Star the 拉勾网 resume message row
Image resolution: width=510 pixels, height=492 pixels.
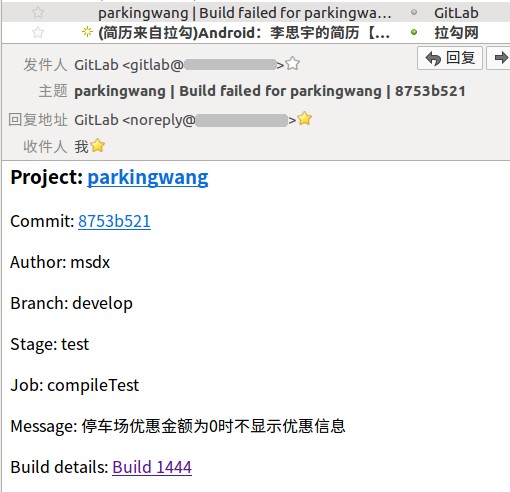[38, 32]
